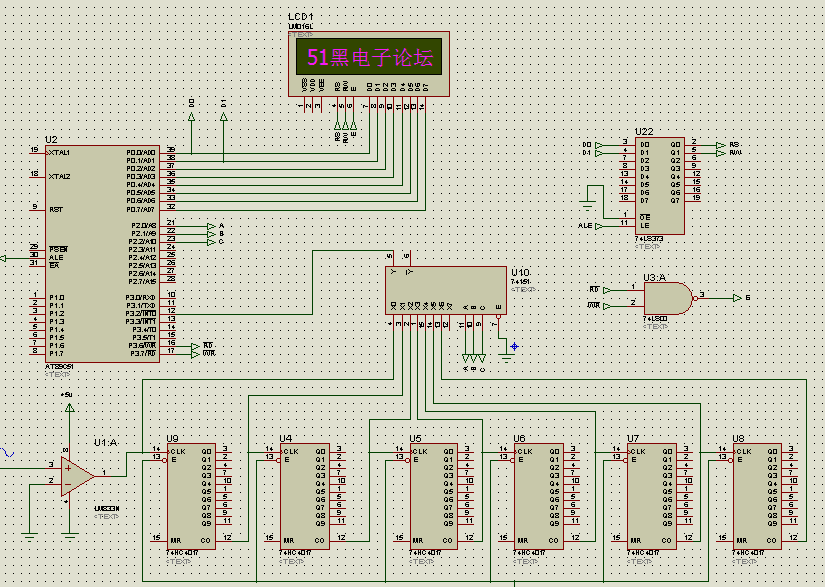Select the U2 AT89C51 microcontroller body

tap(102, 254)
